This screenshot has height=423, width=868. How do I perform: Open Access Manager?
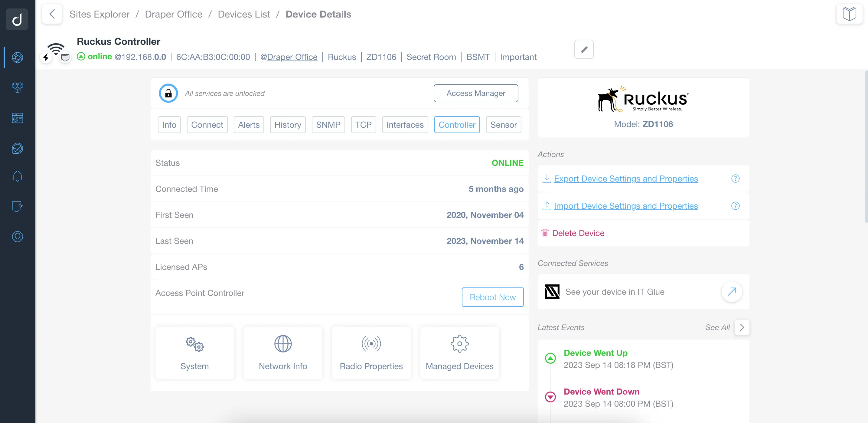476,93
